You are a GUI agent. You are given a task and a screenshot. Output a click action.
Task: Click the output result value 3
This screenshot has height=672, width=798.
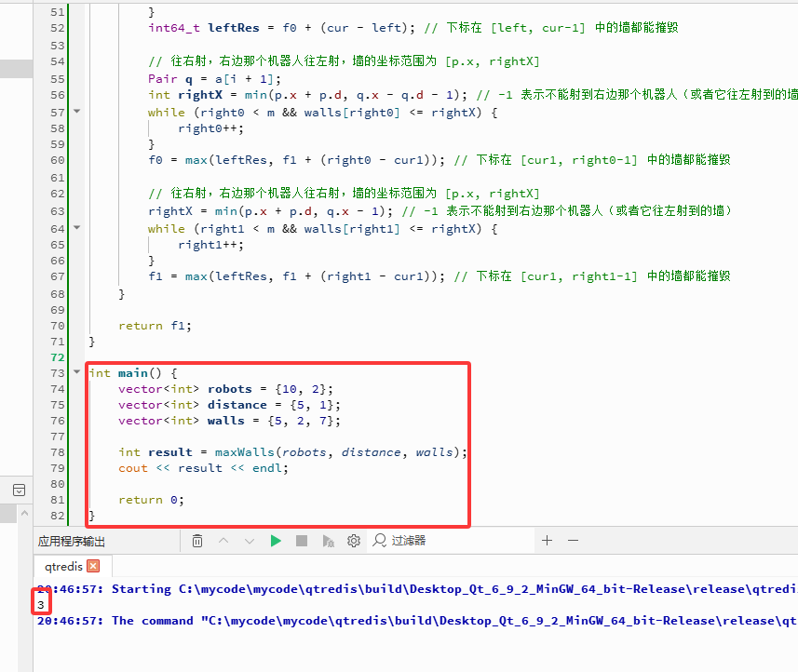click(41, 605)
